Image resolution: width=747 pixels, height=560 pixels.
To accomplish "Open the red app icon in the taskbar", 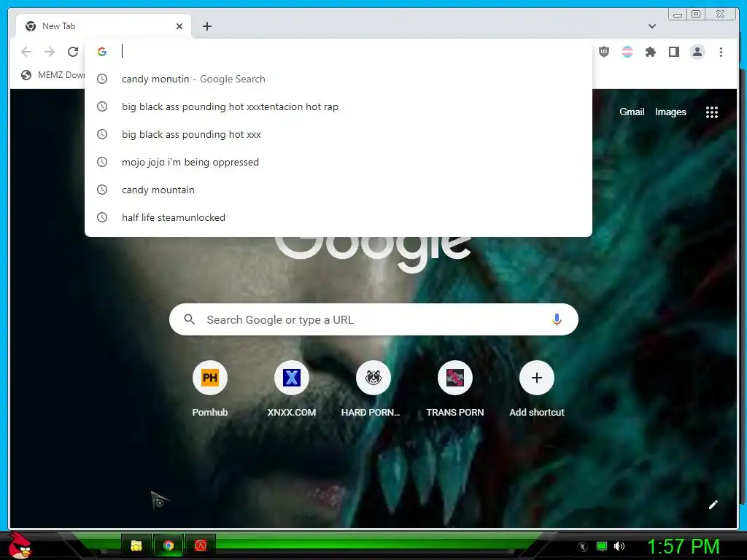I will [201, 545].
